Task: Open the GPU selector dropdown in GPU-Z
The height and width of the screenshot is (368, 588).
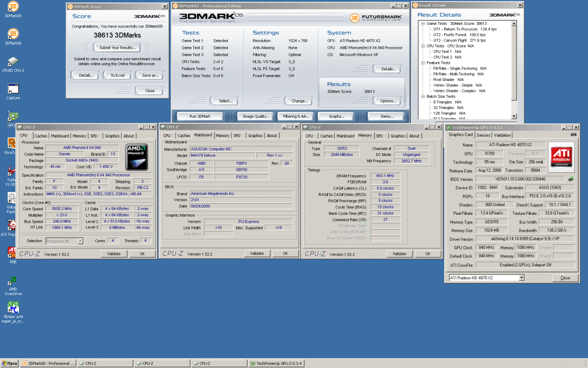Action: 521,278
